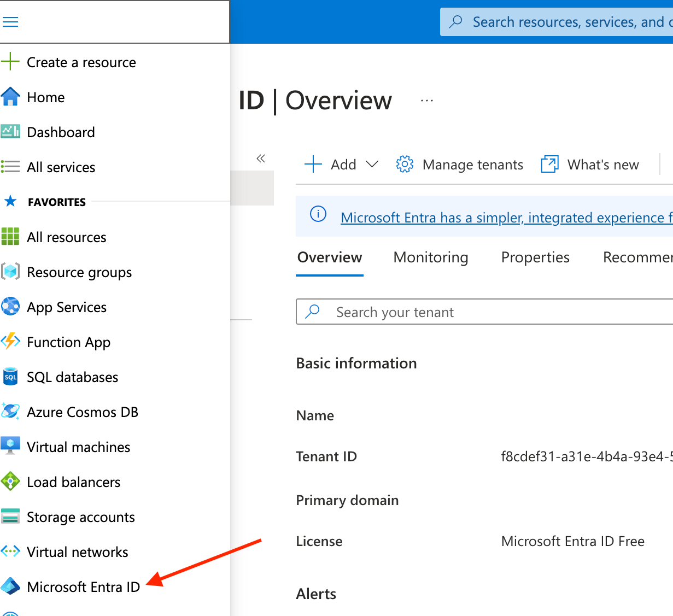Click the Load balancers icon
Image resolution: width=673 pixels, height=616 pixels.
click(x=11, y=482)
